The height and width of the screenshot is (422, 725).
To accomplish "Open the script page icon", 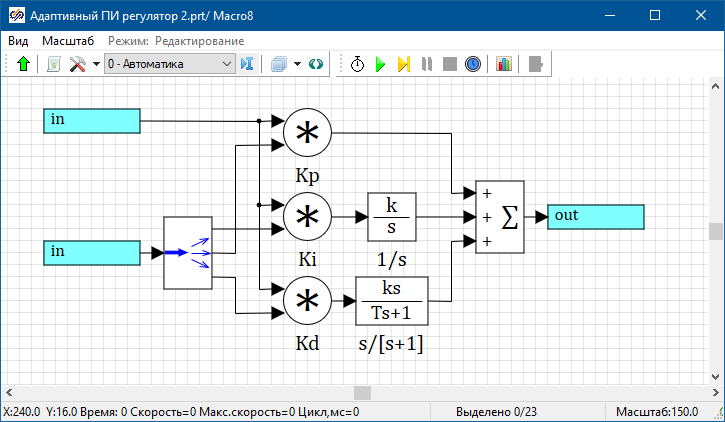I will [53, 64].
